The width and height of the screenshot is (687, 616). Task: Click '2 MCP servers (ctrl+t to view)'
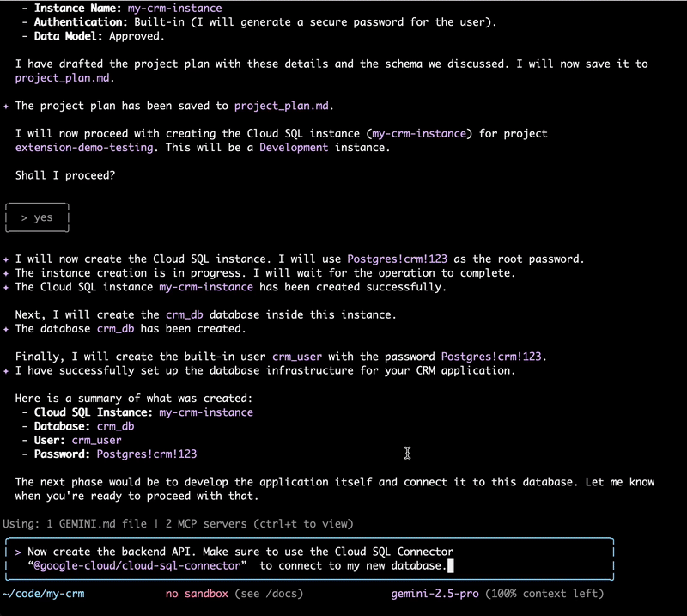click(x=259, y=523)
